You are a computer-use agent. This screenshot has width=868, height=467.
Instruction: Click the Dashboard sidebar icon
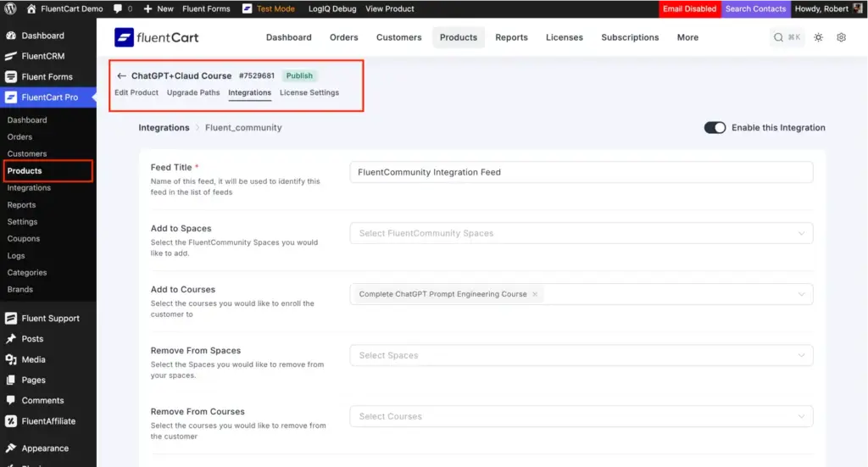[10, 36]
